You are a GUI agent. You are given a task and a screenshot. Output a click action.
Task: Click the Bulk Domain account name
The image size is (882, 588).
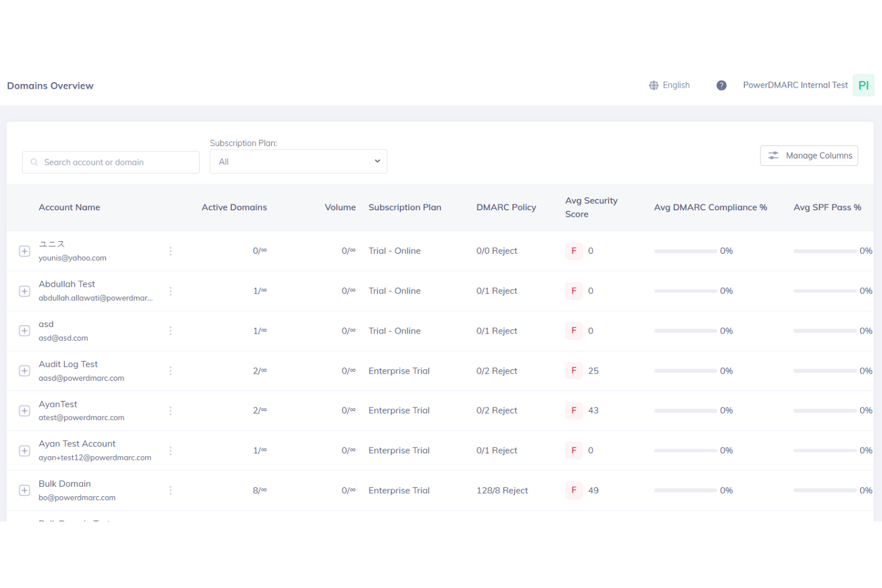(x=65, y=484)
